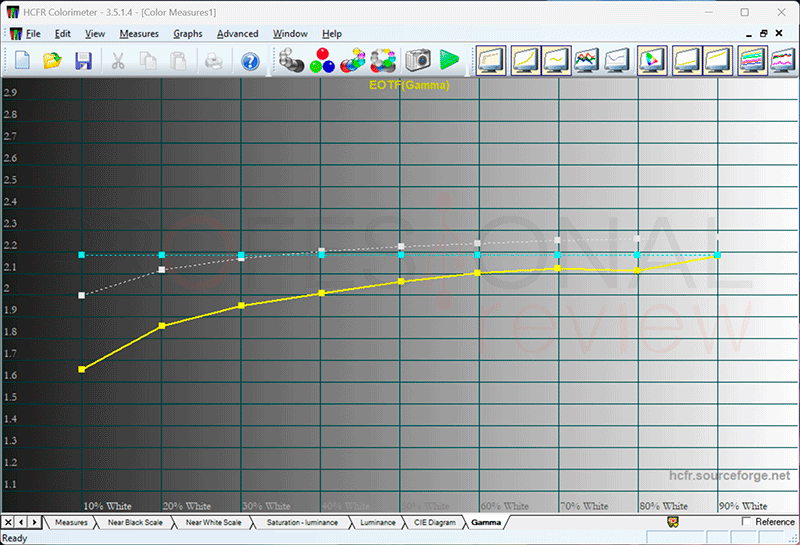Restore the inner Color Measures1 document window
800x545 pixels.
[x=764, y=34]
